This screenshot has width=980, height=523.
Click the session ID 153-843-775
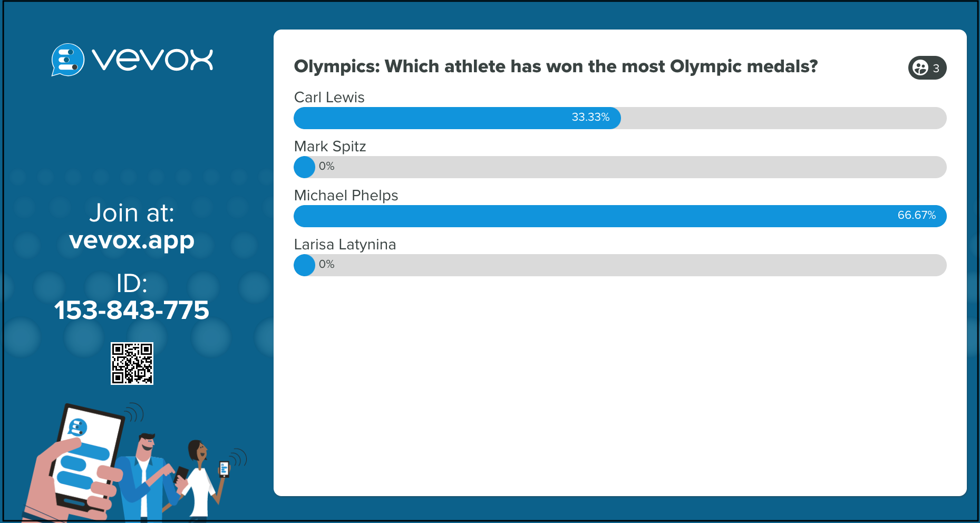click(132, 311)
